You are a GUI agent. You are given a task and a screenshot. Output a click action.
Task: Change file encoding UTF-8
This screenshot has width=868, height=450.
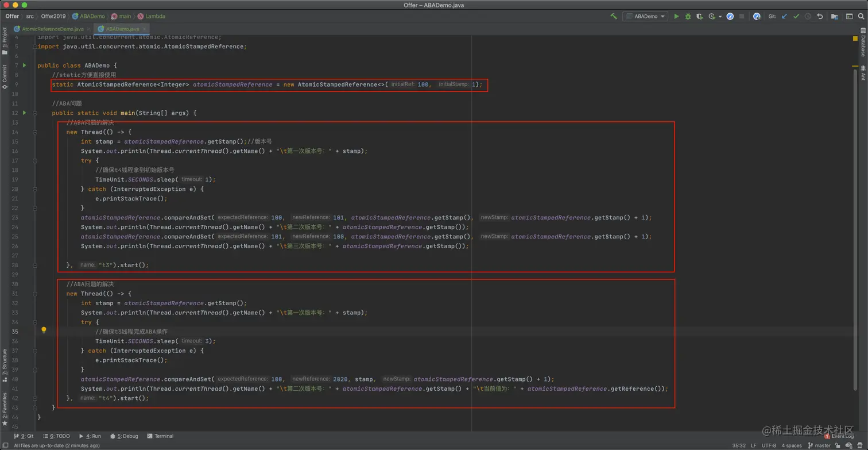click(769, 445)
